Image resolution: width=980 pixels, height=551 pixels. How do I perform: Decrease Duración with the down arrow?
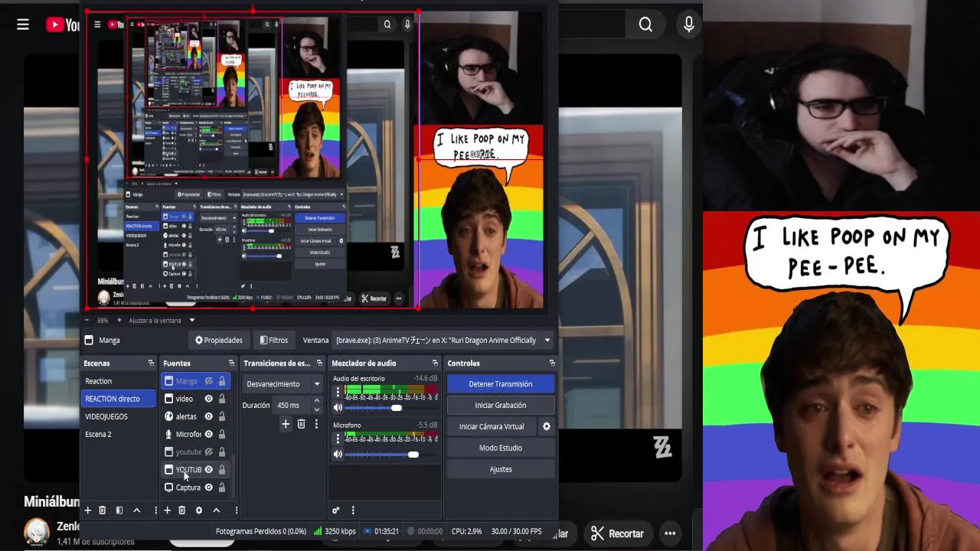click(x=317, y=409)
